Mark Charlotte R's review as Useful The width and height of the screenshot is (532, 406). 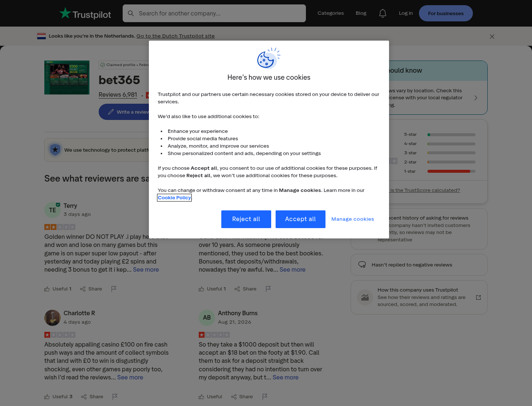pyautogui.click(x=58, y=397)
